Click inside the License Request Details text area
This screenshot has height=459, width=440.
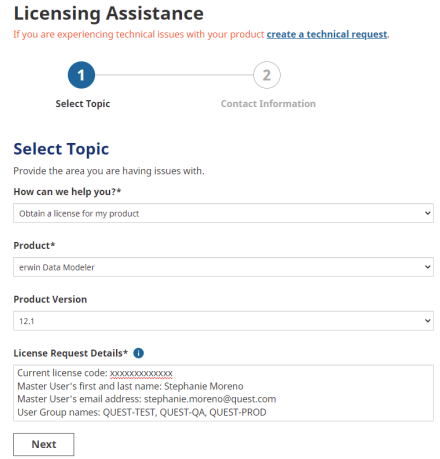click(223, 393)
